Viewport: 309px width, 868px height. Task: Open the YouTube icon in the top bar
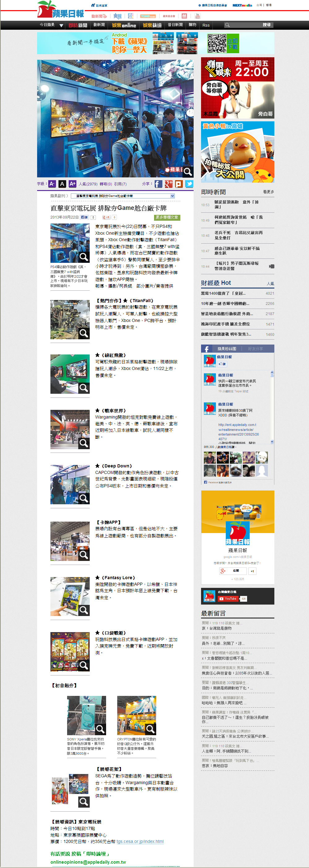pos(198,16)
